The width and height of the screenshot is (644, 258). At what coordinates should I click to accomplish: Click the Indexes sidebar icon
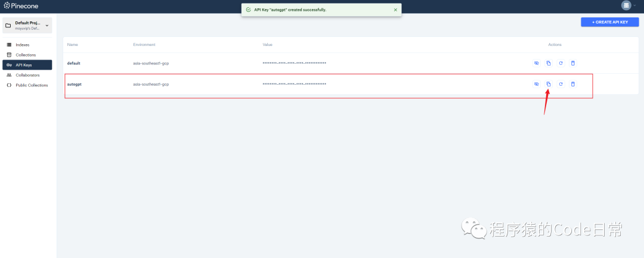click(x=9, y=45)
